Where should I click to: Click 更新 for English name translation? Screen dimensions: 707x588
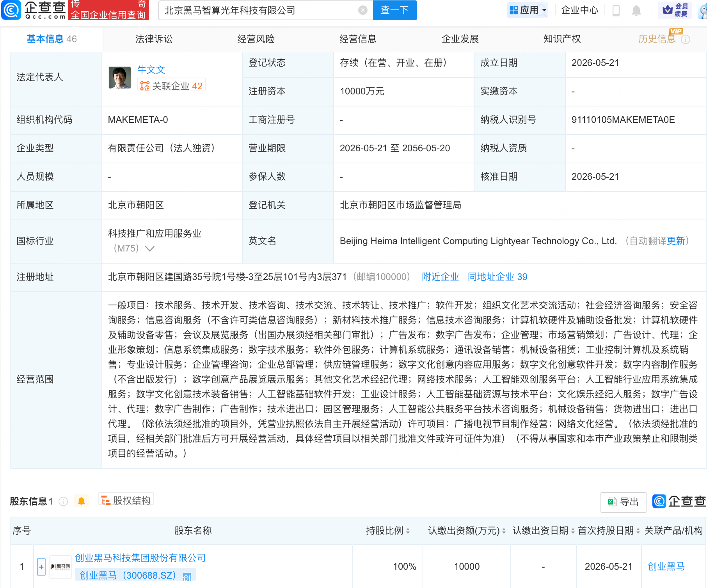point(676,241)
